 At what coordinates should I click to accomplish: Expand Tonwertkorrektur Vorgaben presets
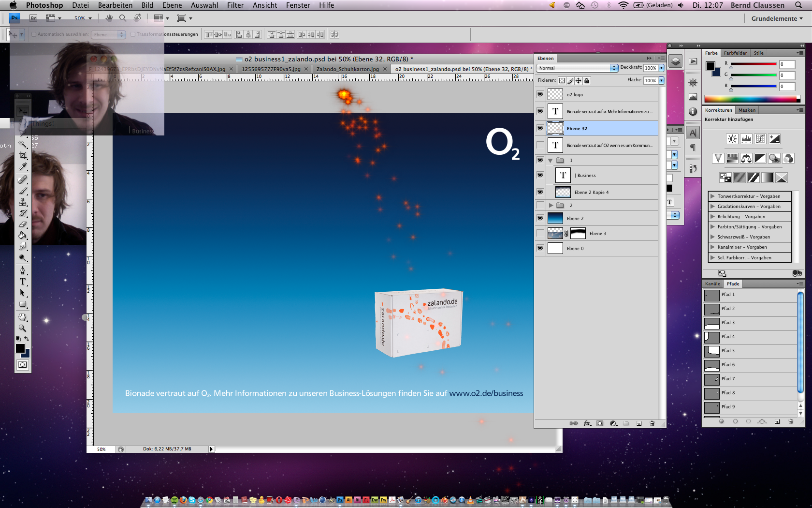coord(712,196)
